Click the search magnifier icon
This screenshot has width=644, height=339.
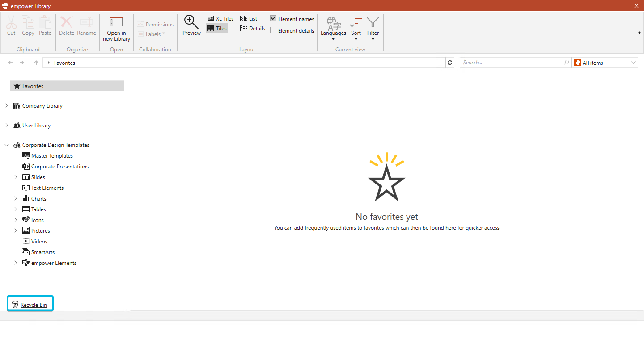[567, 63]
